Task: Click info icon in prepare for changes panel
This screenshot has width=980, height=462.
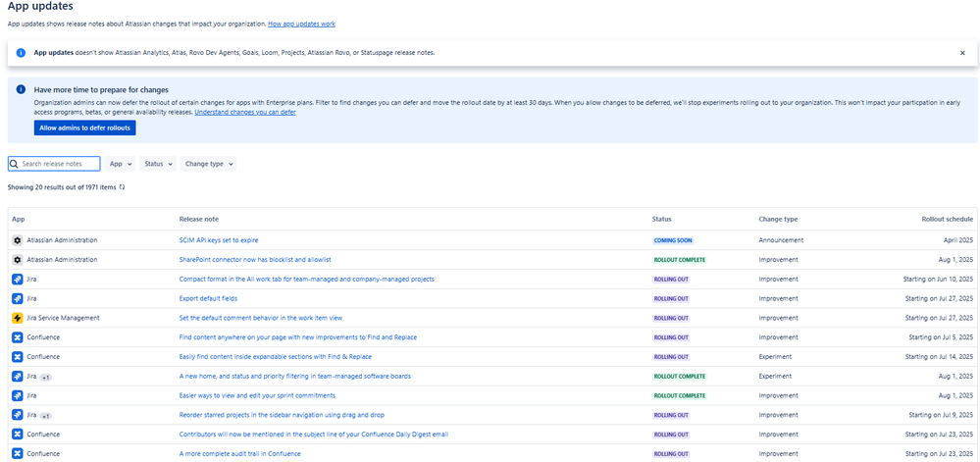Action: pos(21,89)
